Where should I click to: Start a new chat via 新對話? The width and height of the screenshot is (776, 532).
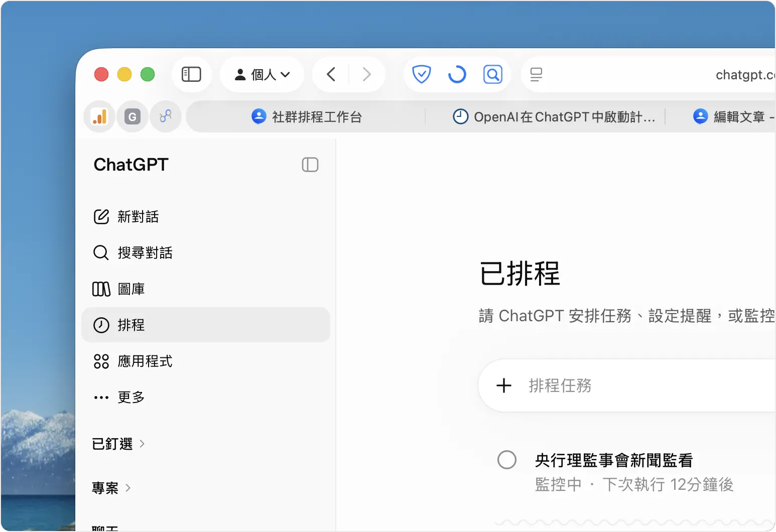pos(206,216)
